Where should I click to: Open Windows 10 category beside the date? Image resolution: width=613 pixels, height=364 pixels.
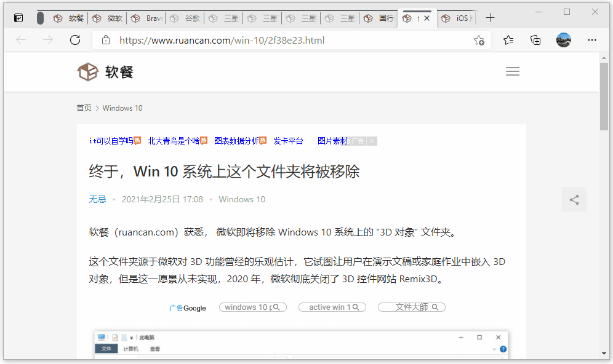[242, 199]
